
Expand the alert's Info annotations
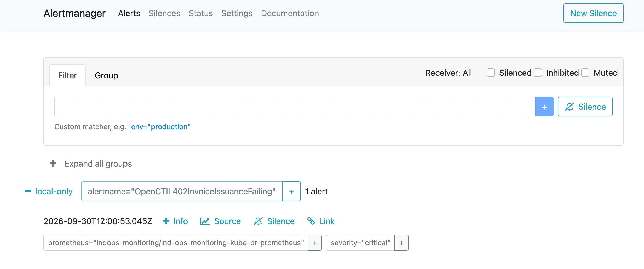(175, 221)
